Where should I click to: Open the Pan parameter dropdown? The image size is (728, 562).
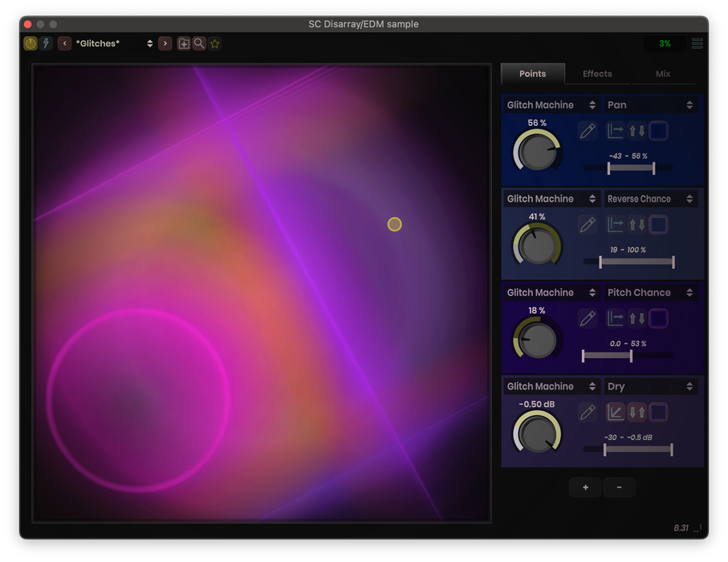pos(650,105)
